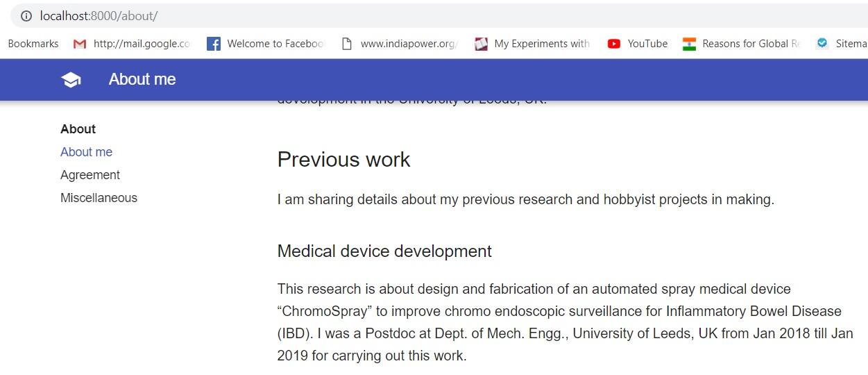The height and width of the screenshot is (375, 868).
Task: Open the Bookmarks folder in bookmarks bar
Action: pyautogui.click(x=33, y=44)
